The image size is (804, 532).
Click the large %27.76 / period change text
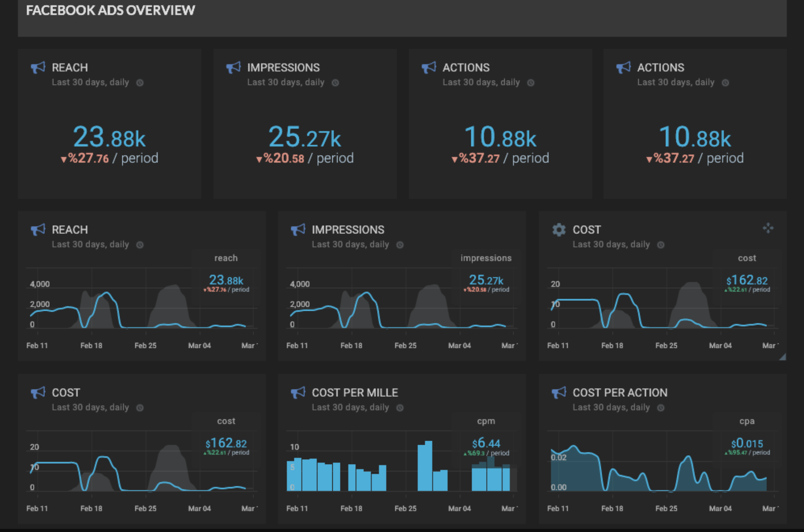(110, 158)
